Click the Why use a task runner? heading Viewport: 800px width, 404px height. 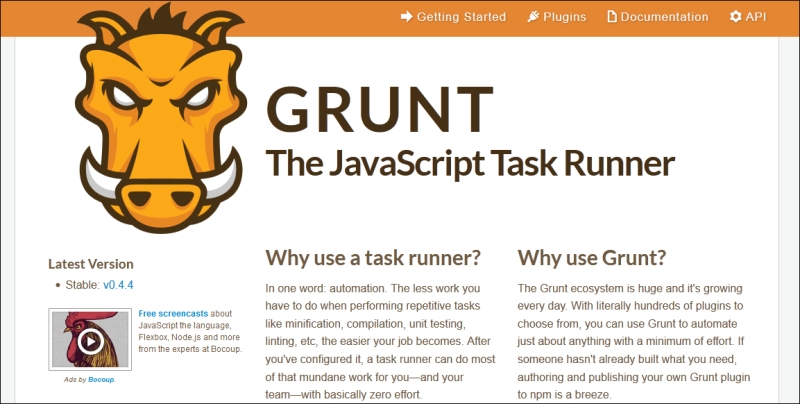pyautogui.click(x=373, y=258)
